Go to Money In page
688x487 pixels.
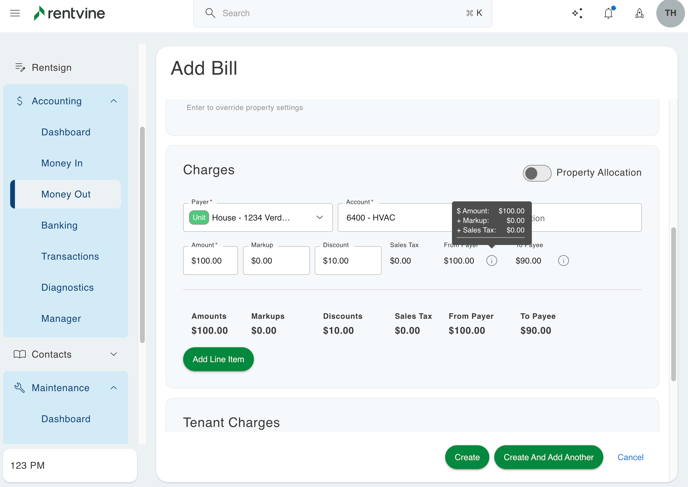point(62,163)
